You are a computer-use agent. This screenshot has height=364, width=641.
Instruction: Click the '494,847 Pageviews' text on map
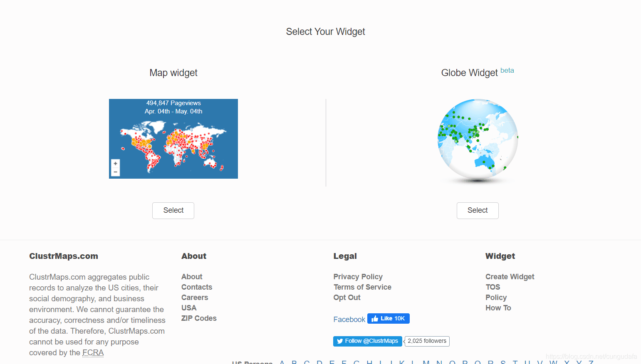(173, 103)
